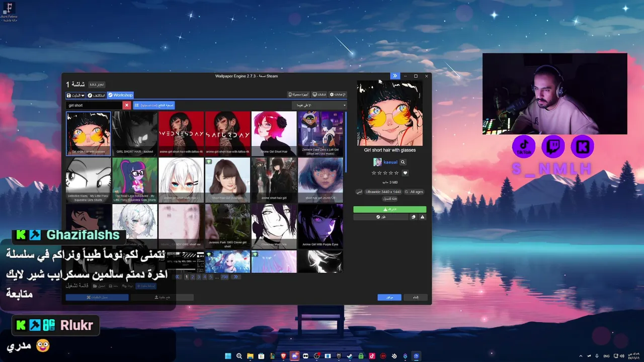Viewport: 644px width, 362px height.
Task: Select 'Girl short hair with glasses' thumbnail in grid
Action: (89, 134)
